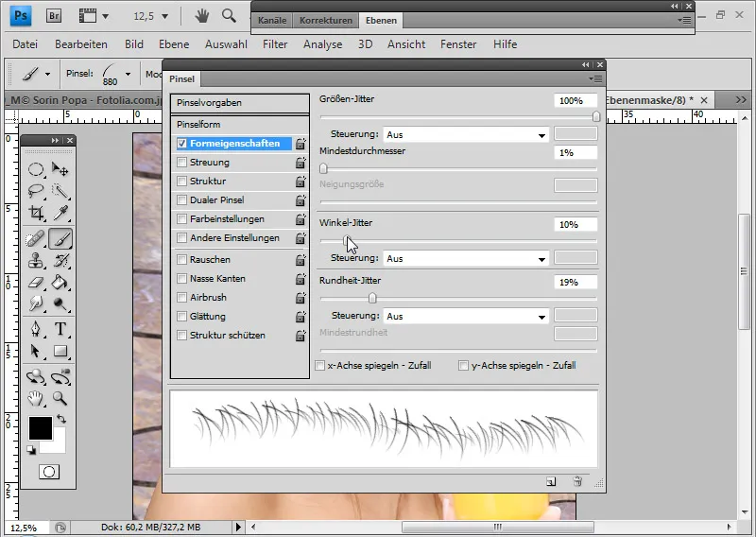The width and height of the screenshot is (756, 537).
Task: Enable the Streuung checkbox
Action: point(181,162)
